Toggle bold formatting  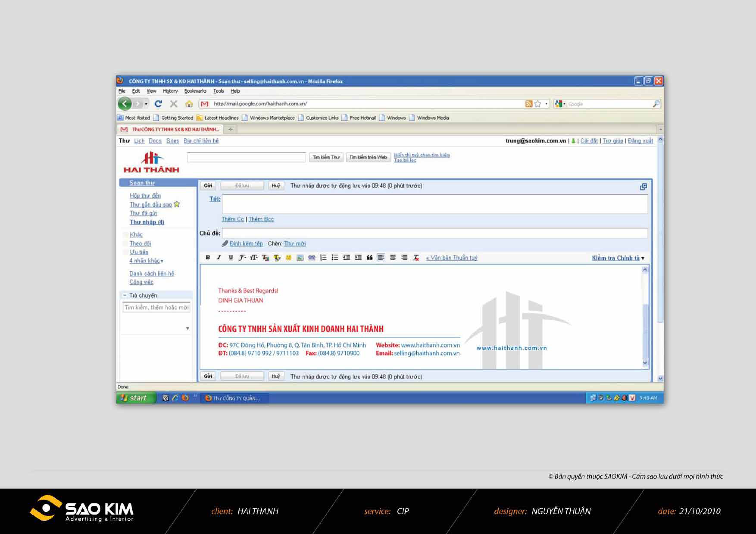tap(208, 258)
